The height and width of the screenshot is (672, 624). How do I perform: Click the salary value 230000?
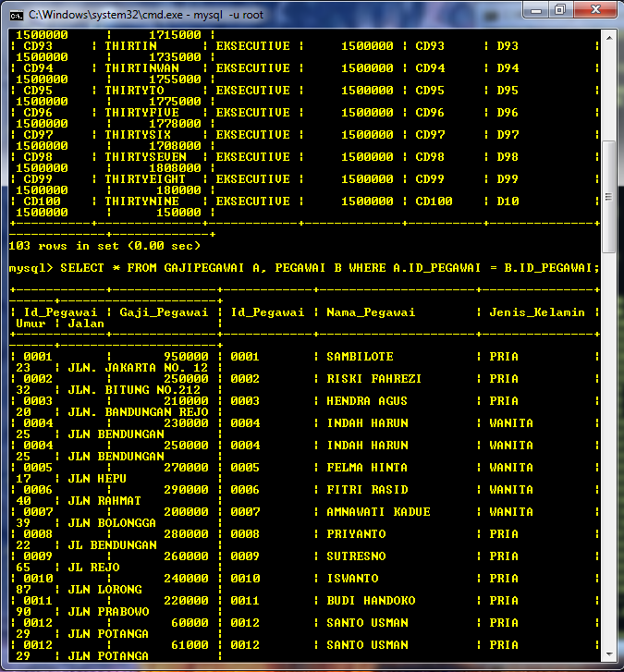pos(186,423)
